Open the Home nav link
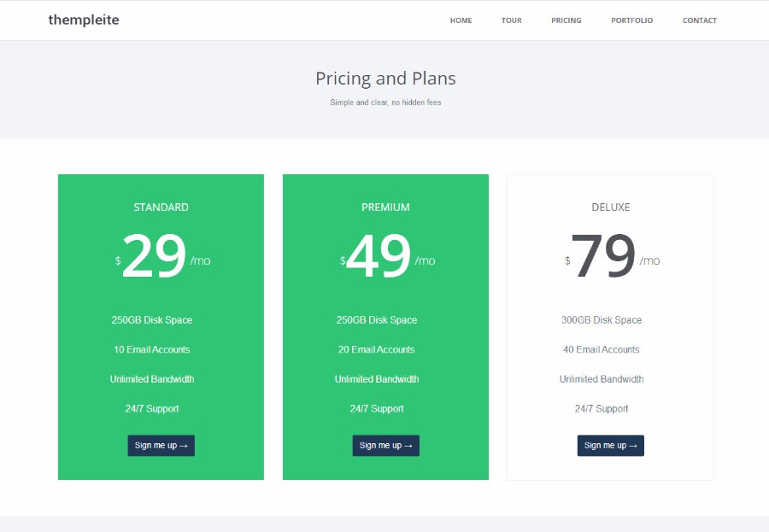The image size is (769, 532). coord(461,20)
